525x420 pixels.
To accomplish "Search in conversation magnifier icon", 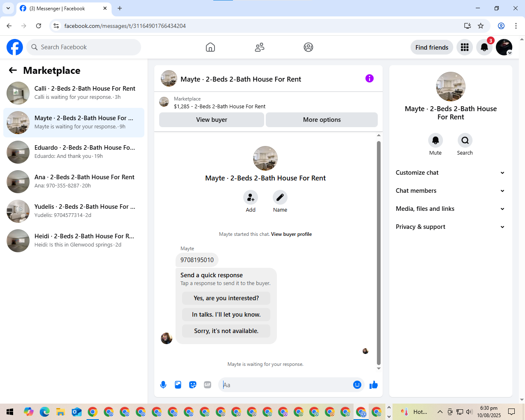I will (465, 140).
